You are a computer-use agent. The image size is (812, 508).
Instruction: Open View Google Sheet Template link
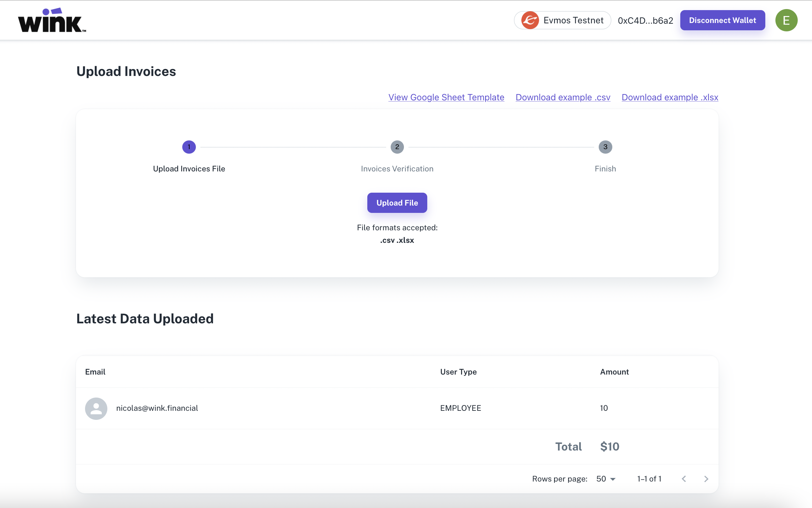pos(446,97)
